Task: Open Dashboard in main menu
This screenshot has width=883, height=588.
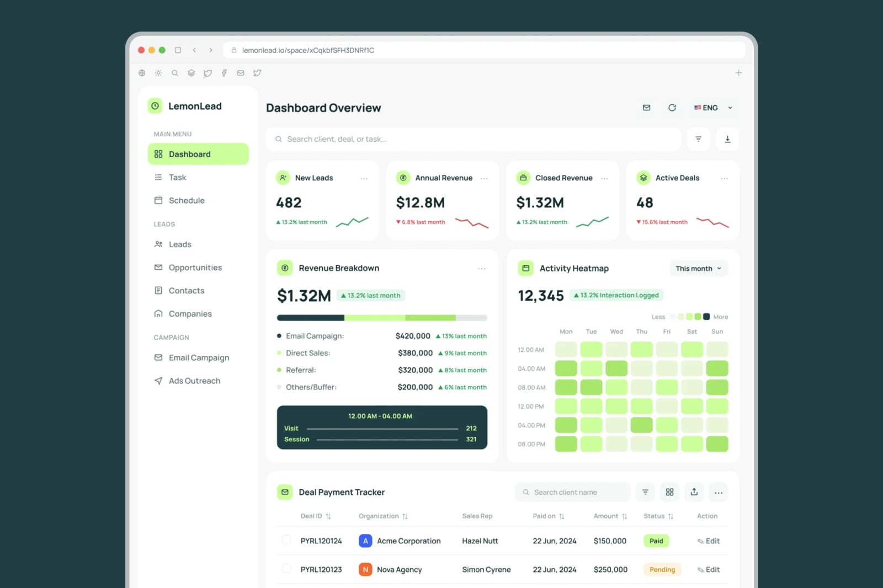Action: (x=198, y=154)
